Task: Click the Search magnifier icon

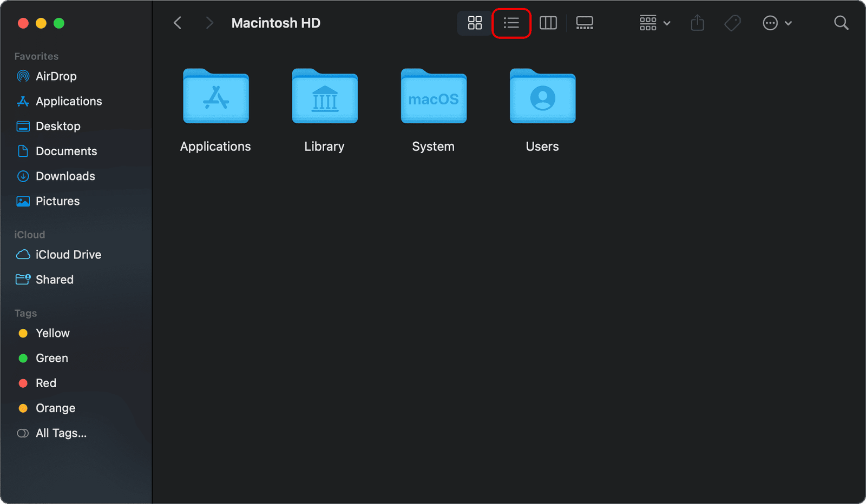Action: [x=841, y=23]
